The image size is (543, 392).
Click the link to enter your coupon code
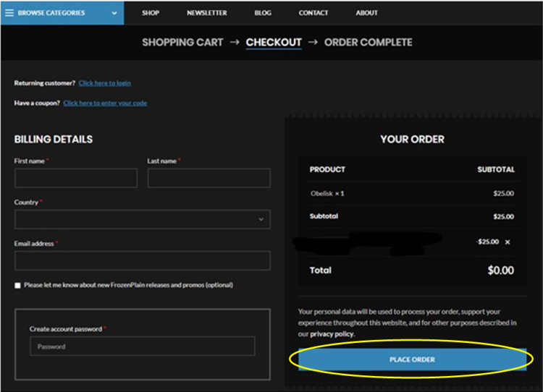click(x=105, y=103)
